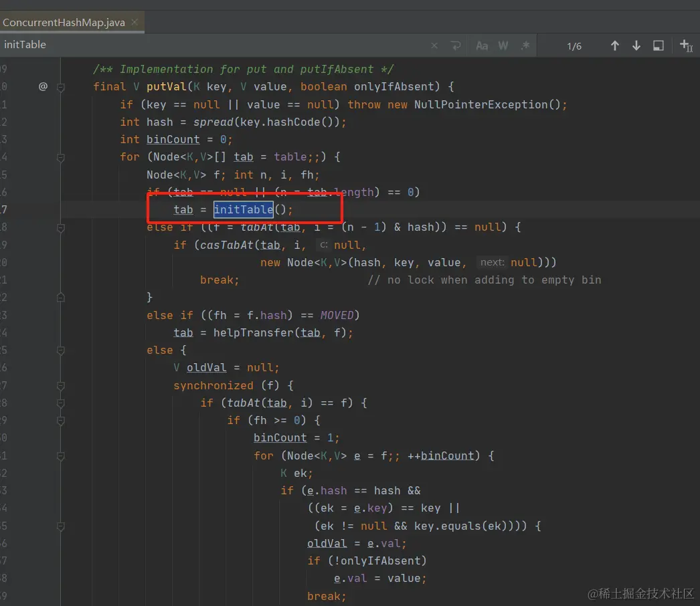Click the Implementation for put Javadoc comment
The height and width of the screenshot is (606, 700).
(244, 69)
